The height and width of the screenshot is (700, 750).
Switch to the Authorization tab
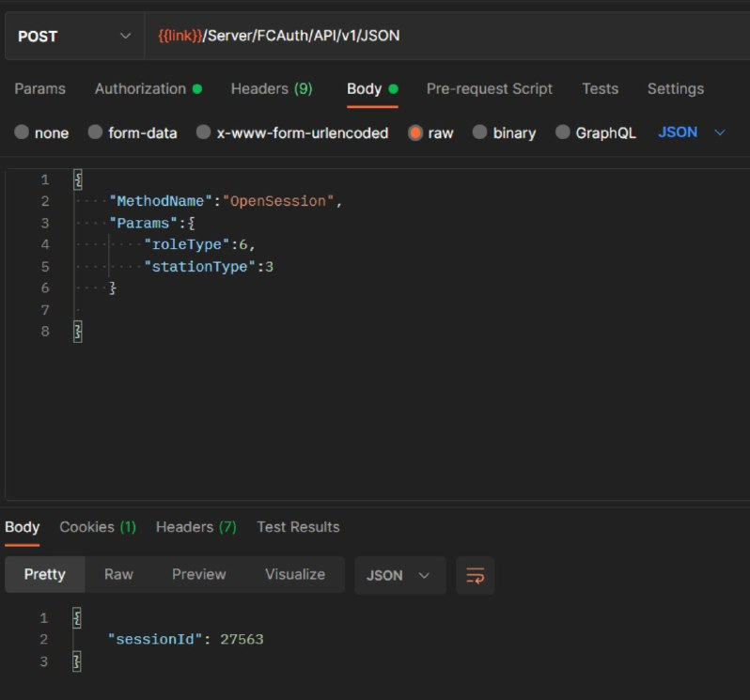click(x=148, y=89)
